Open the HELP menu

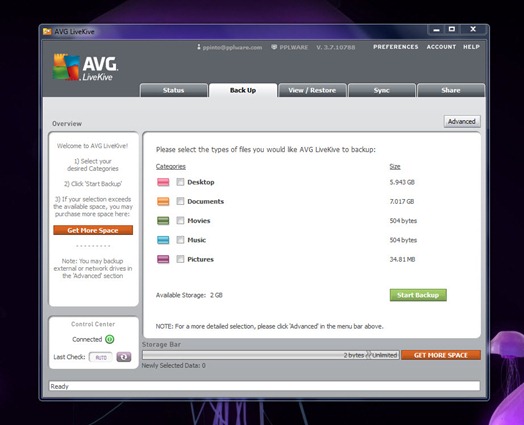[471, 47]
